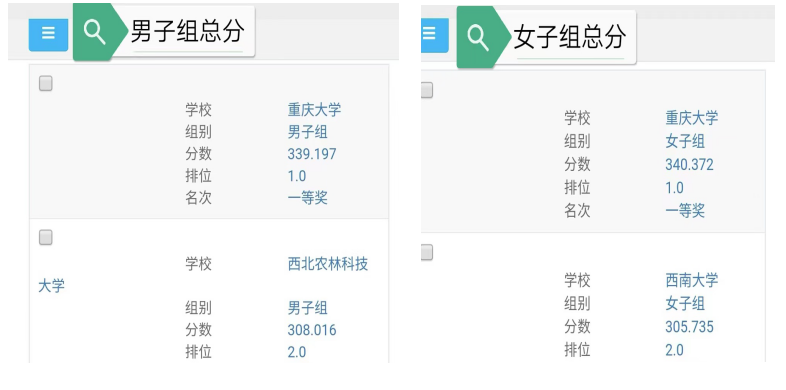Screen dimensions: 786x390
Task: Check the men's 重庆大学 record checkbox
Action: [x=46, y=83]
